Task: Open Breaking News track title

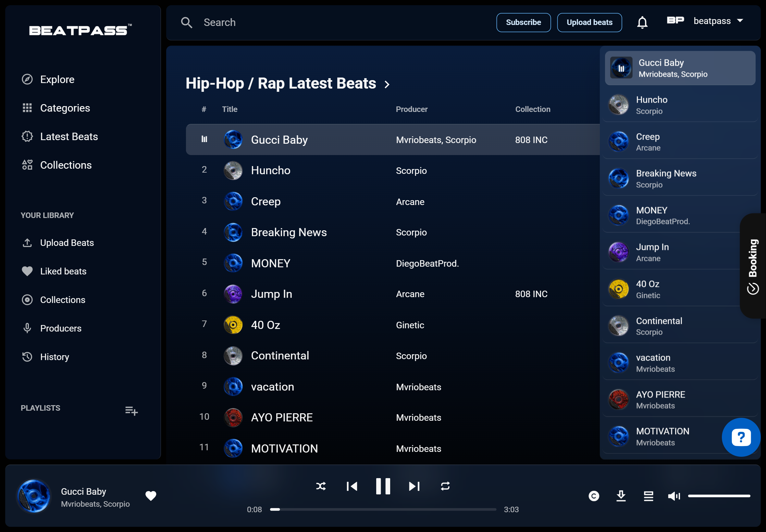Action: point(289,232)
